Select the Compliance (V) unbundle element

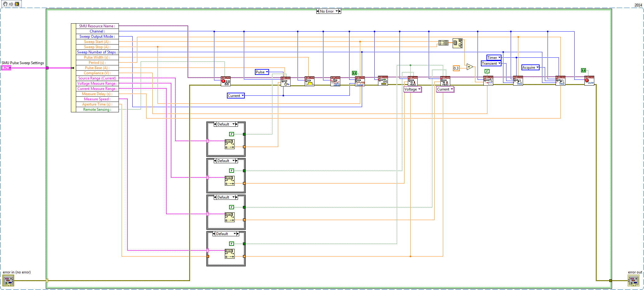(x=97, y=73)
